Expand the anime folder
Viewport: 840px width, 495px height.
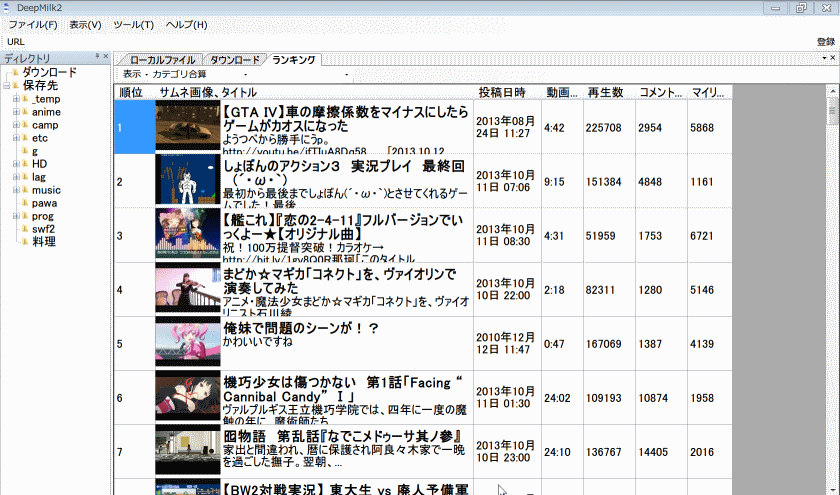[16, 111]
